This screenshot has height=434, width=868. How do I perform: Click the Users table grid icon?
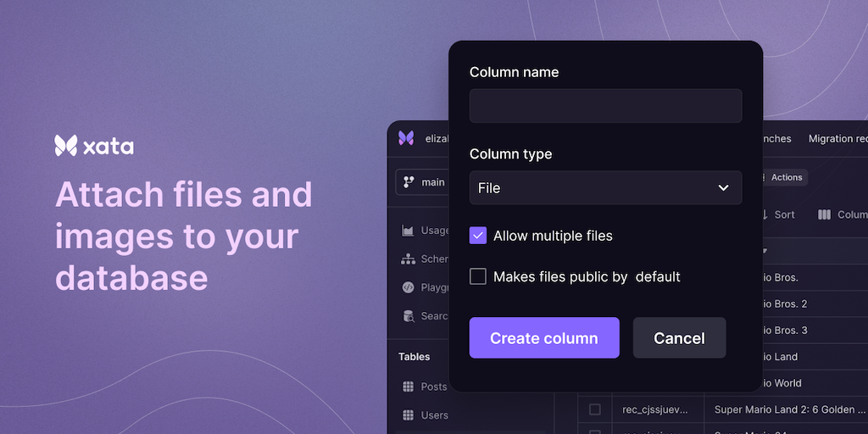(x=408, y=415)
